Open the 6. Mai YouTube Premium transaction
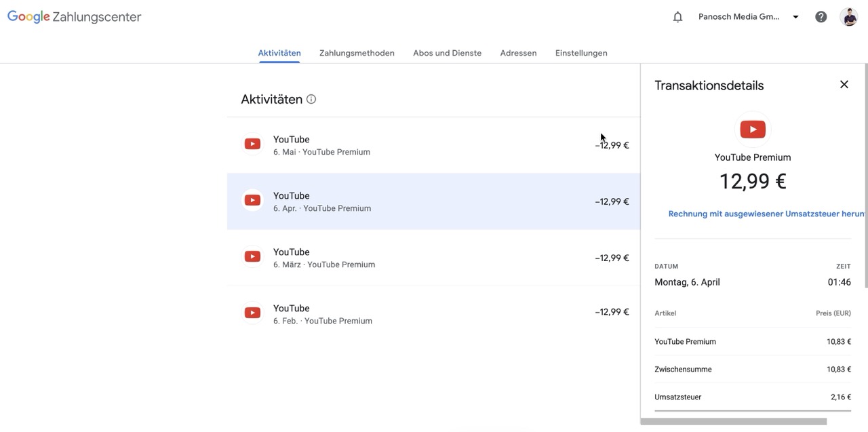Image resolution: width=868 pixels, height=432 pixels. pos(433,145)
